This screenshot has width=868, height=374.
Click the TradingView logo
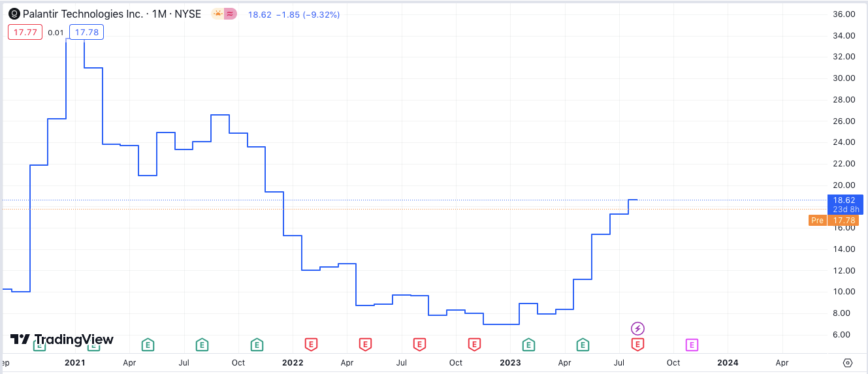(62, 339)
